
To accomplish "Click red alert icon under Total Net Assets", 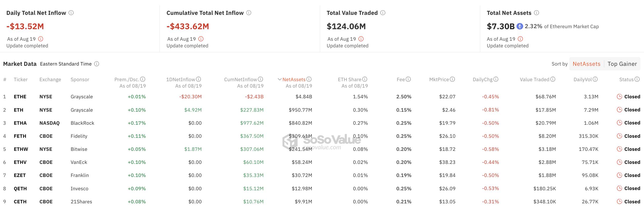I will point(520,39).
